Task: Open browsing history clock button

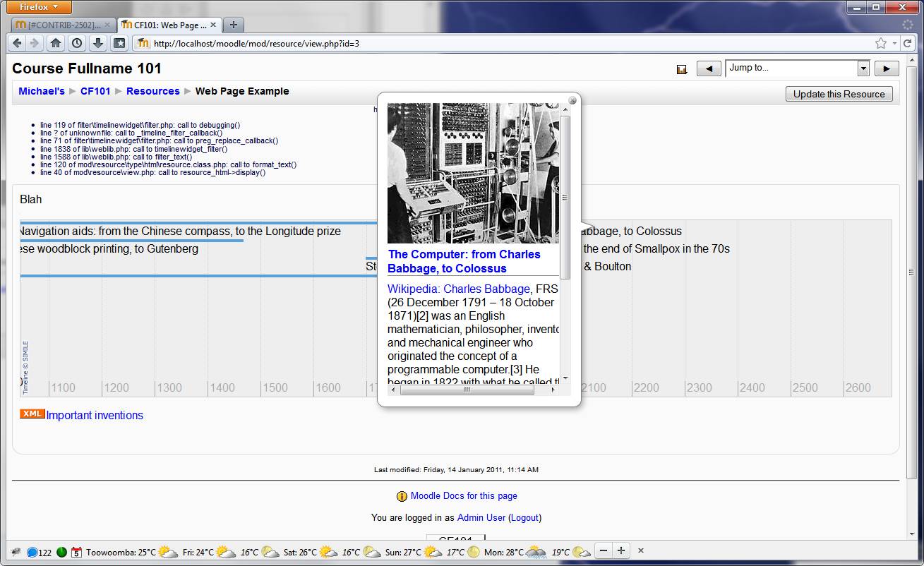Action: [x=77, y=43]
